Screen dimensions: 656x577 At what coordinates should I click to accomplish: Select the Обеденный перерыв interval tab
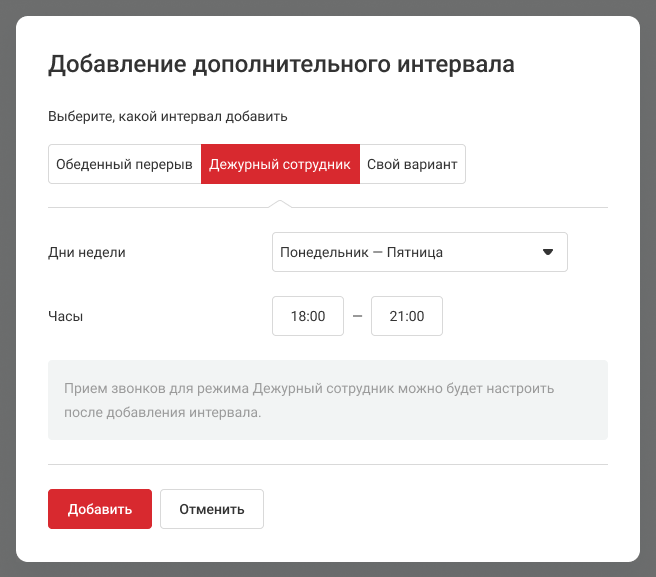click(124, 165)
